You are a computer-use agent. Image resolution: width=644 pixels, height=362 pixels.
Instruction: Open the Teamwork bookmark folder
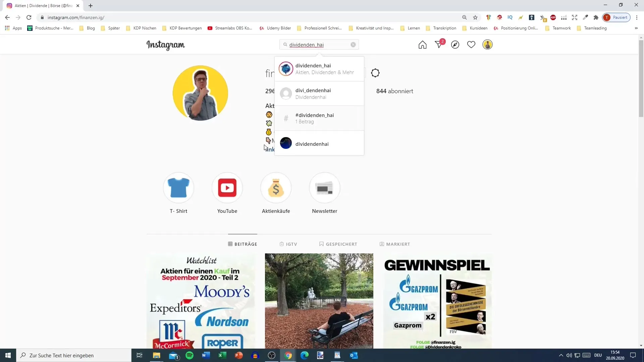[x=558, y=28]
